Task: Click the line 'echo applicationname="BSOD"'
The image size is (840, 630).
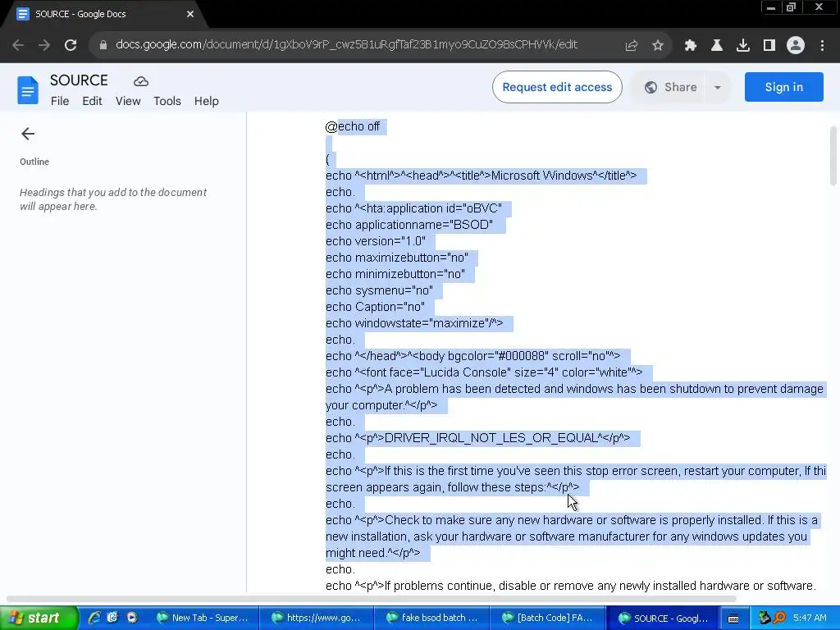Action: pos(409,225)
